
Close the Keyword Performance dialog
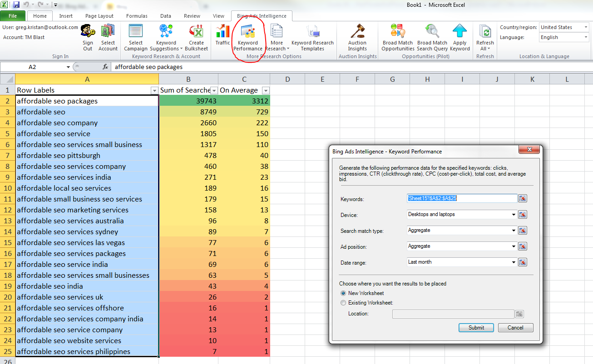tap(529, 150)
